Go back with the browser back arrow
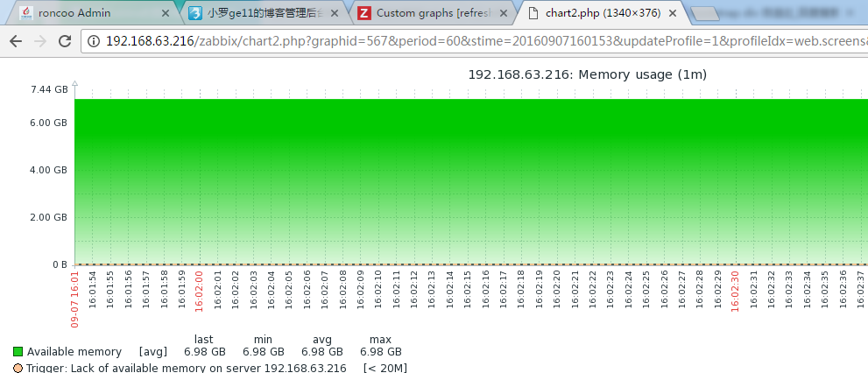Image resolution: width=868 pixels, height=373 pixels. point(16,41)
